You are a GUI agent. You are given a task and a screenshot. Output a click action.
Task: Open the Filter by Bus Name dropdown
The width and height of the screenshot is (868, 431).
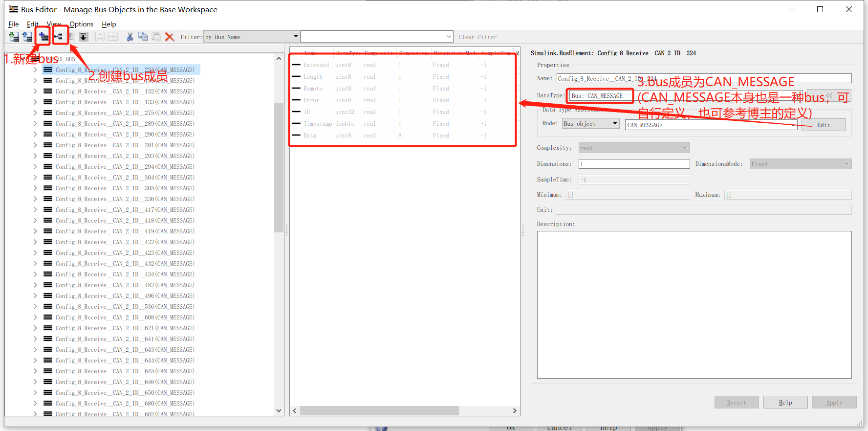click(251, 37)
